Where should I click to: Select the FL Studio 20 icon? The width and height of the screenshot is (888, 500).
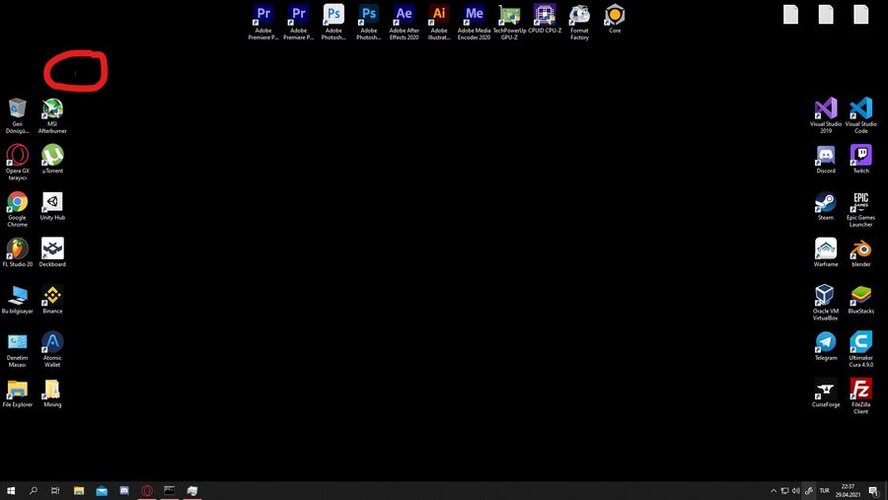click(18, 253)
